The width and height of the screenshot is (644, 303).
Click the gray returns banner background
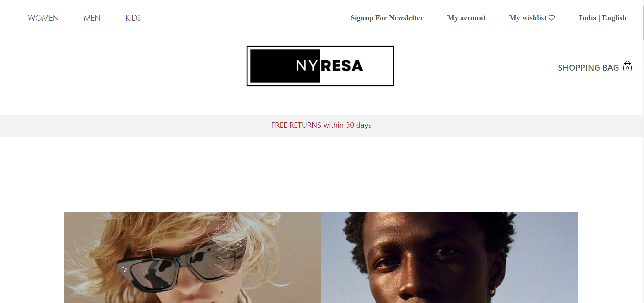point(135,126)
